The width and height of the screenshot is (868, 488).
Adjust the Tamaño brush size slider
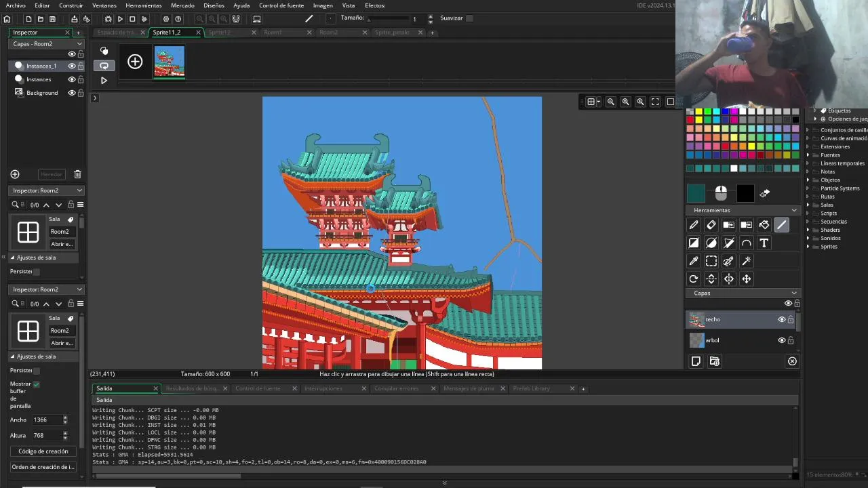pos(388,20)
